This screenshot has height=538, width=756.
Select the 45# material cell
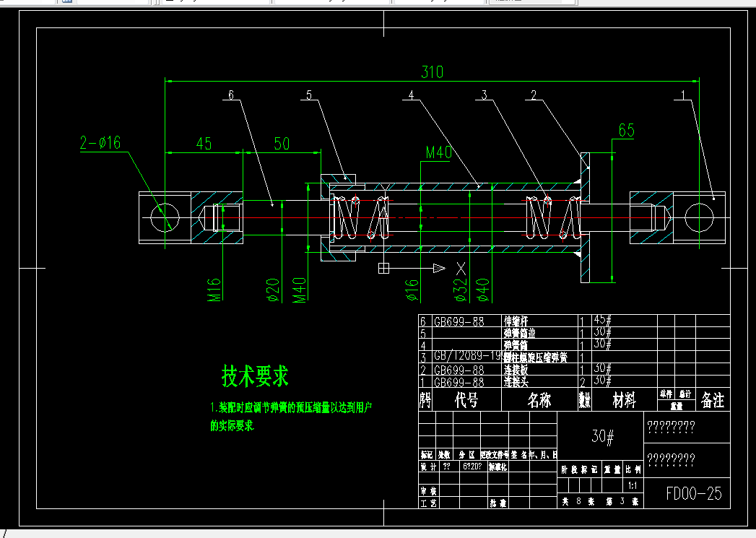(603, 320)
